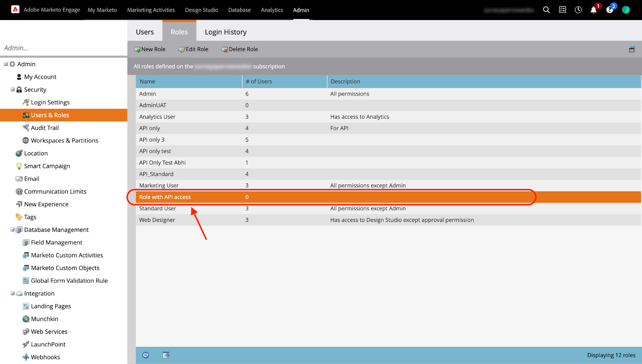Open the notifications bell icon

[593, 10]
